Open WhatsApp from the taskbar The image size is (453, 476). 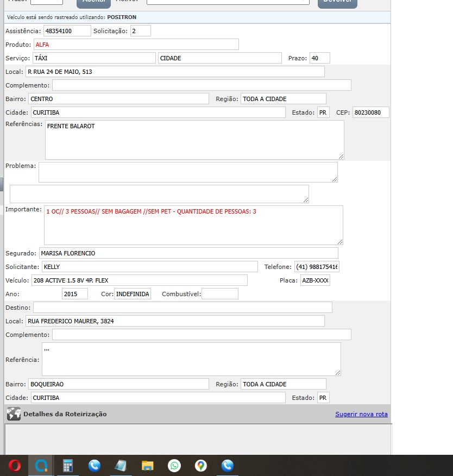(x=174, y=465)
